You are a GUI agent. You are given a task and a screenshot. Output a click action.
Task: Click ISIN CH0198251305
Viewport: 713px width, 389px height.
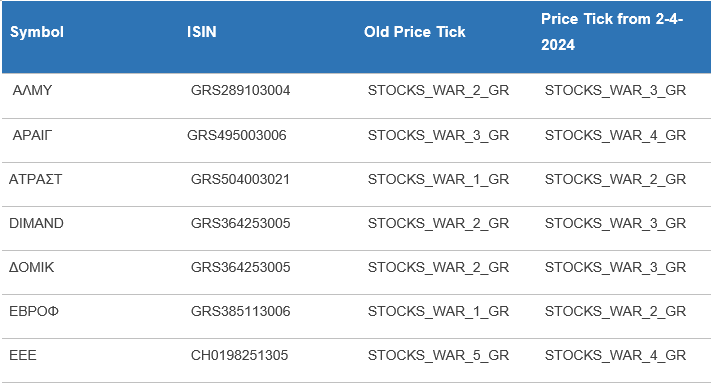(239, 355)
